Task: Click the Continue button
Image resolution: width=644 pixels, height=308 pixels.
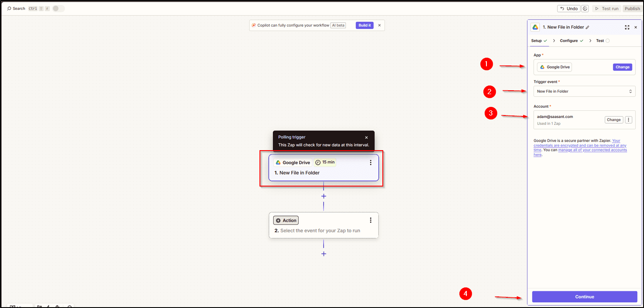Action: 584,297
